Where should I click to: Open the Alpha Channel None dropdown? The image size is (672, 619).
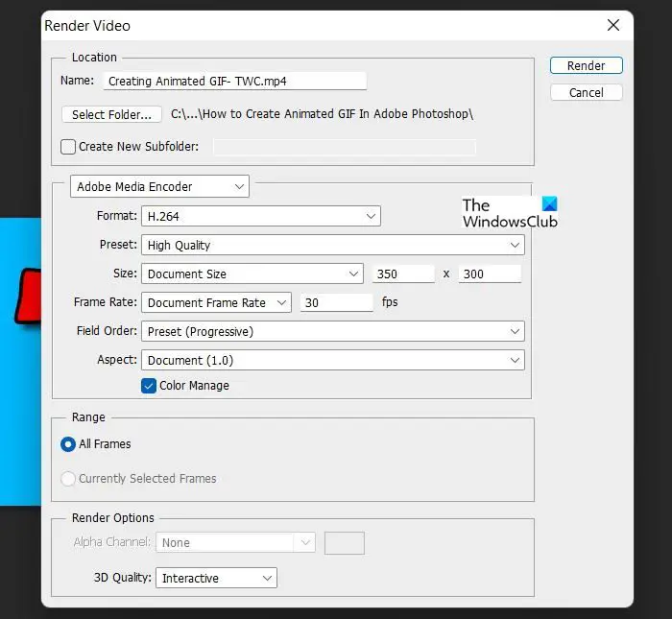[x=236, y=542]
